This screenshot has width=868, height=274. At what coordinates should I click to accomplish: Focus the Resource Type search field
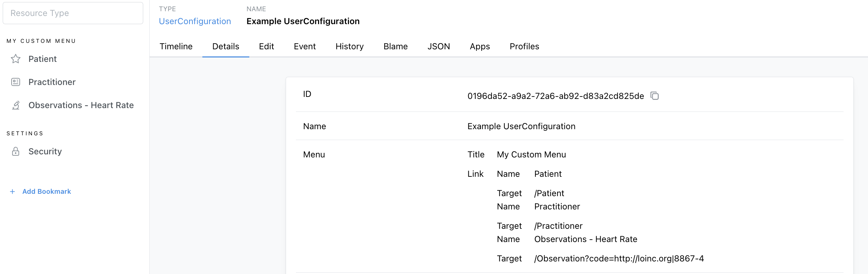point(73,13)
